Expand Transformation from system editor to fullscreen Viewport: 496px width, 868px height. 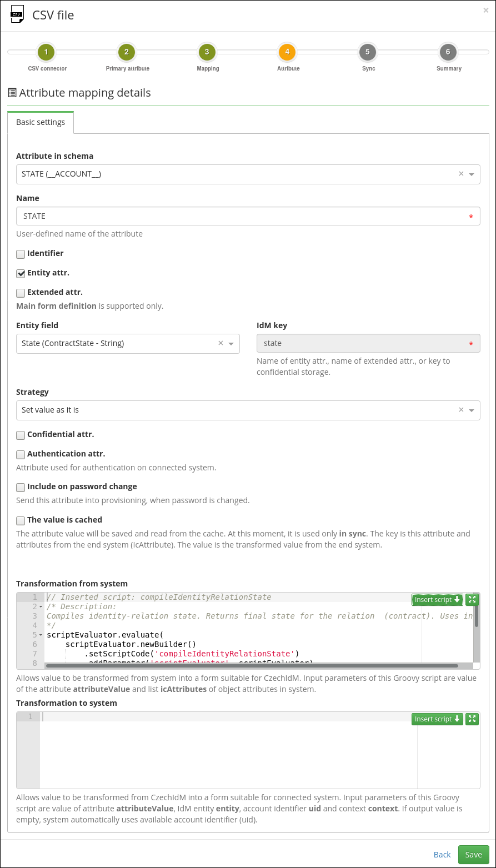click(x=472, y=600)
